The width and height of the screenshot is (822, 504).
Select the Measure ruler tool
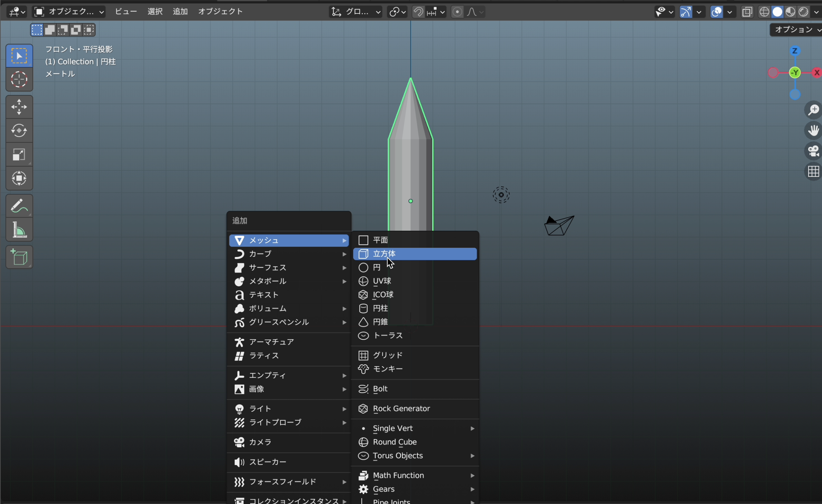(19, 230)
